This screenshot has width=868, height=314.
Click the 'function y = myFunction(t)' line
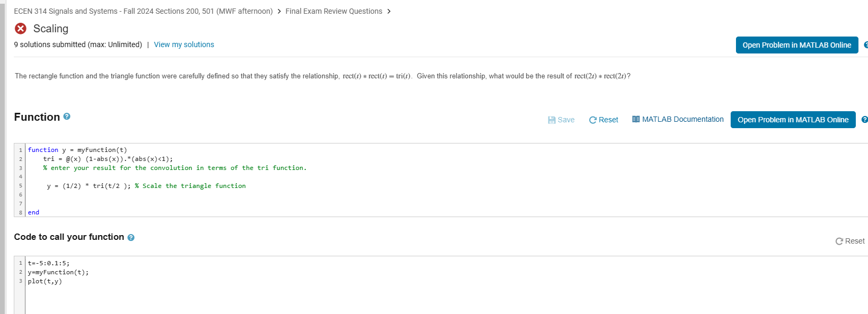pyautogui.click(x=77, y=150)
